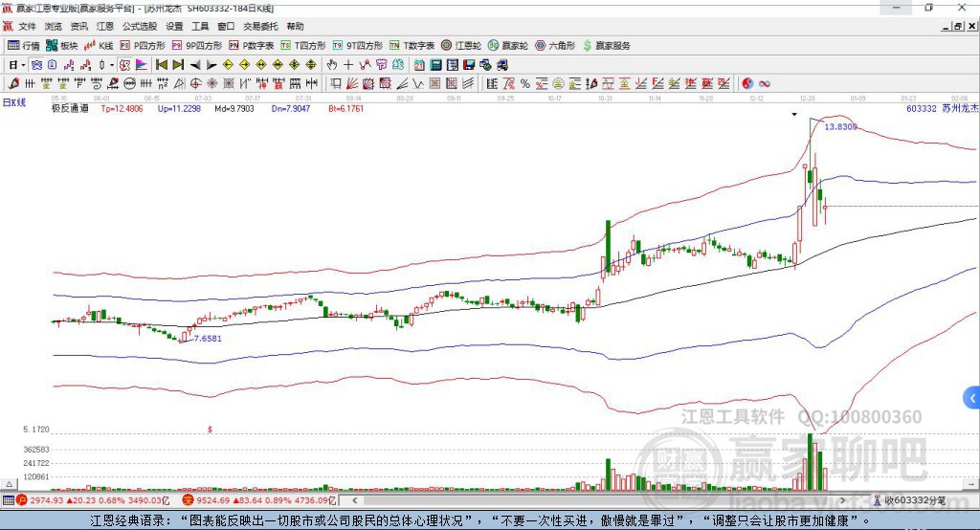Click the gradient color flag icon
980x530 pixels.
click(x=142, y=64)
